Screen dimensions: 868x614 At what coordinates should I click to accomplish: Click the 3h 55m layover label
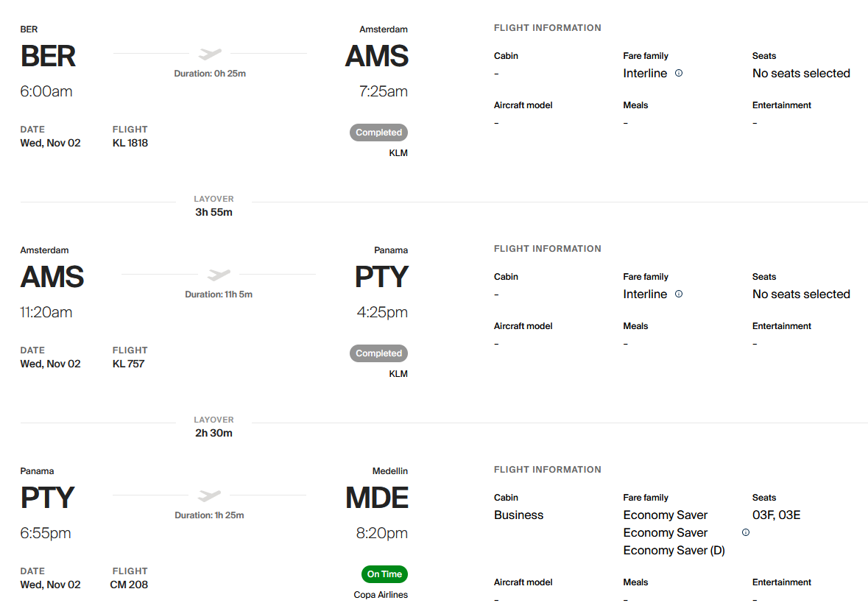point(214,213)
